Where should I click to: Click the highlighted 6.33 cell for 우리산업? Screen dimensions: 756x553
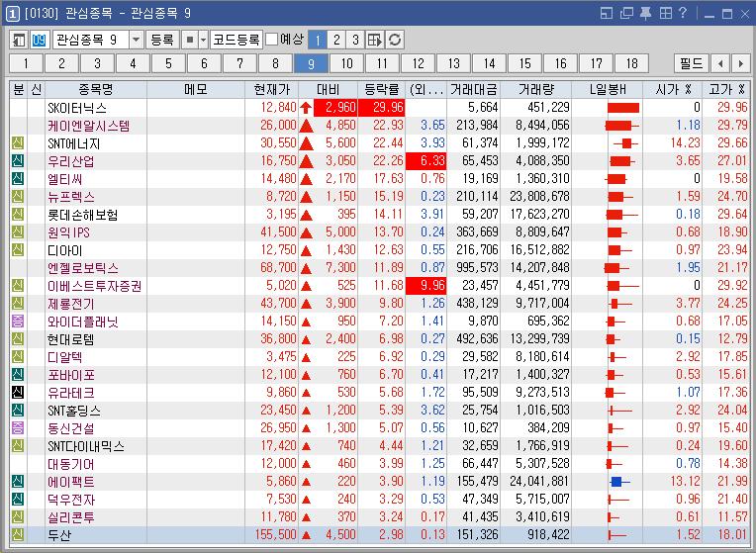coord(426,160)
